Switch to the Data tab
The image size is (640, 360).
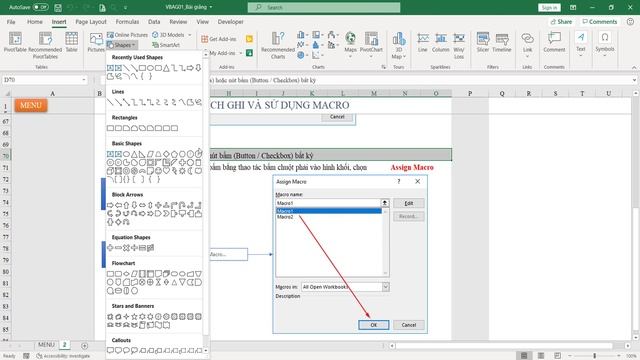154,22
